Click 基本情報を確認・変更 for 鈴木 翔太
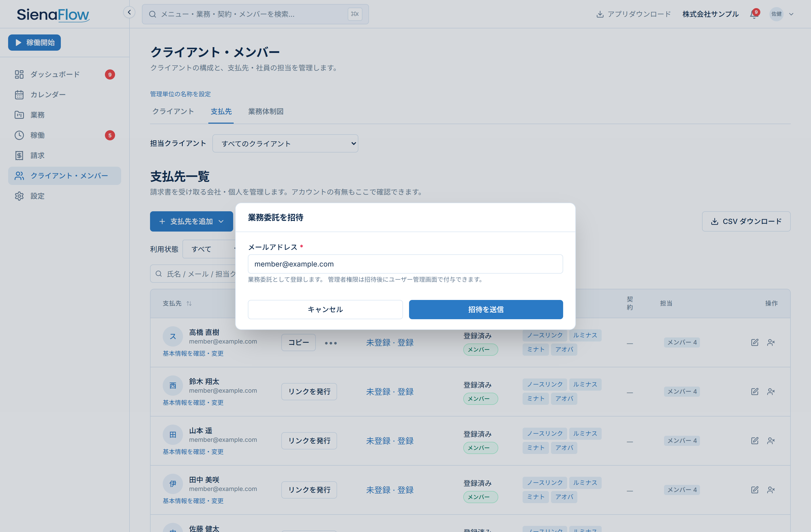Viewport: 811px width, 532px height. (x=193, y=403)
